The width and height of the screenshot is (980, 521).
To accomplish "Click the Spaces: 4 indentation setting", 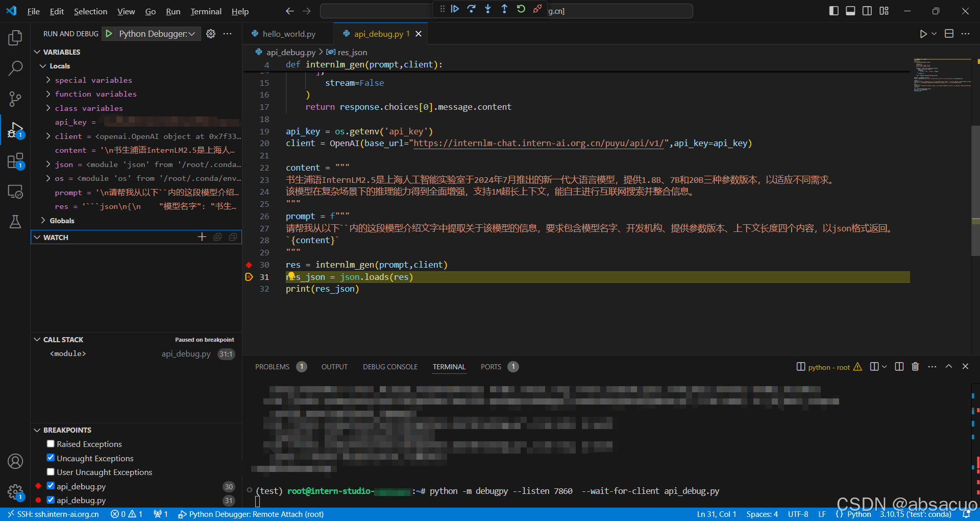I will click(762, 514).
